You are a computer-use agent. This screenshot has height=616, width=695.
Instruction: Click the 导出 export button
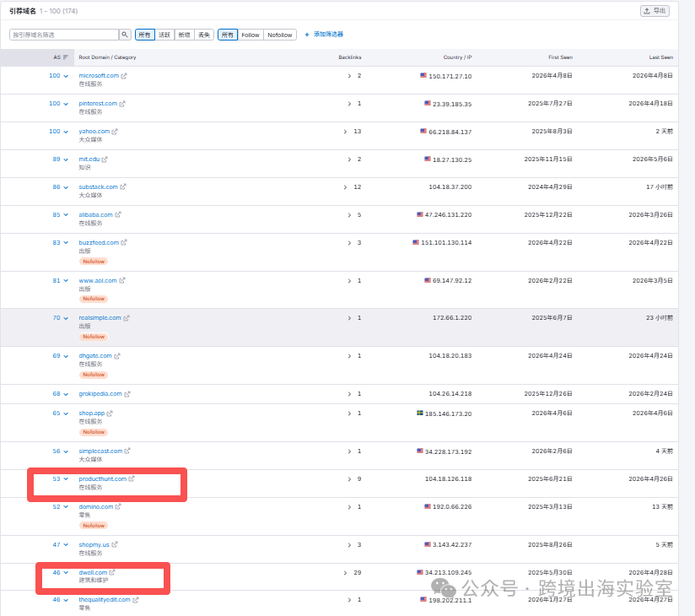pos(655,11)
